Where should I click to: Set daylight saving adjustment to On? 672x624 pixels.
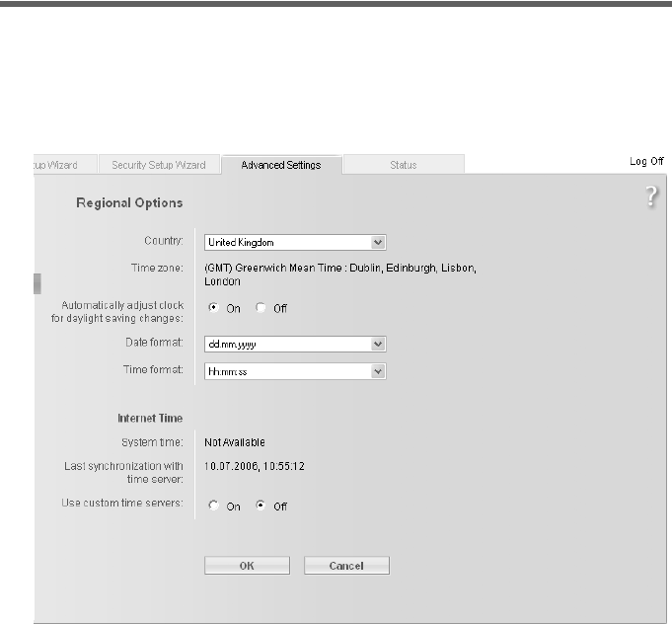(x=213, y=307)
